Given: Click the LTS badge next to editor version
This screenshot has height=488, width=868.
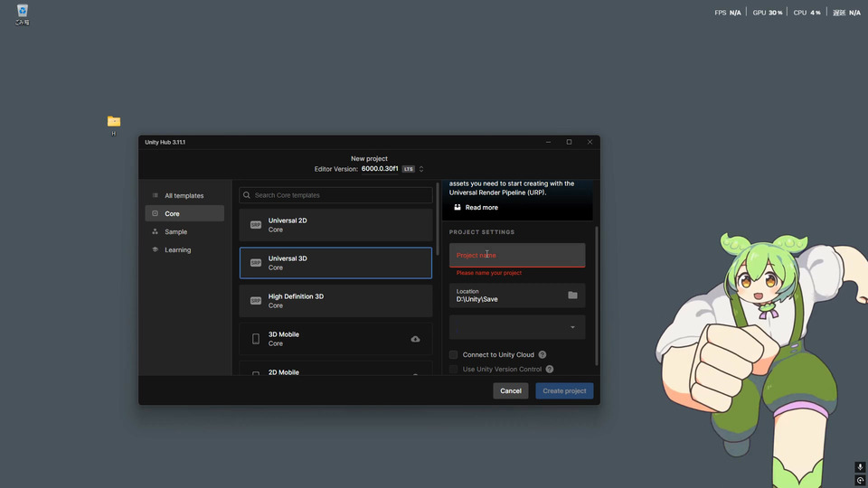Looking at the screenshot, I should (409, 169).
